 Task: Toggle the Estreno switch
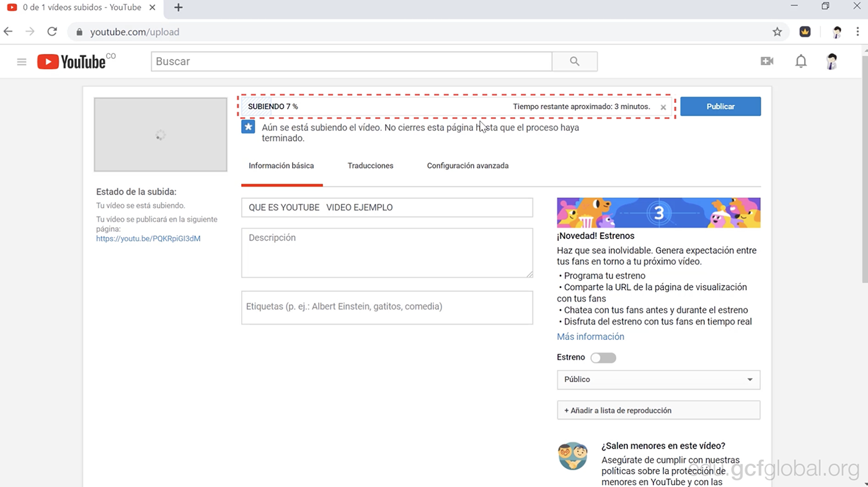tap(603, 358)
